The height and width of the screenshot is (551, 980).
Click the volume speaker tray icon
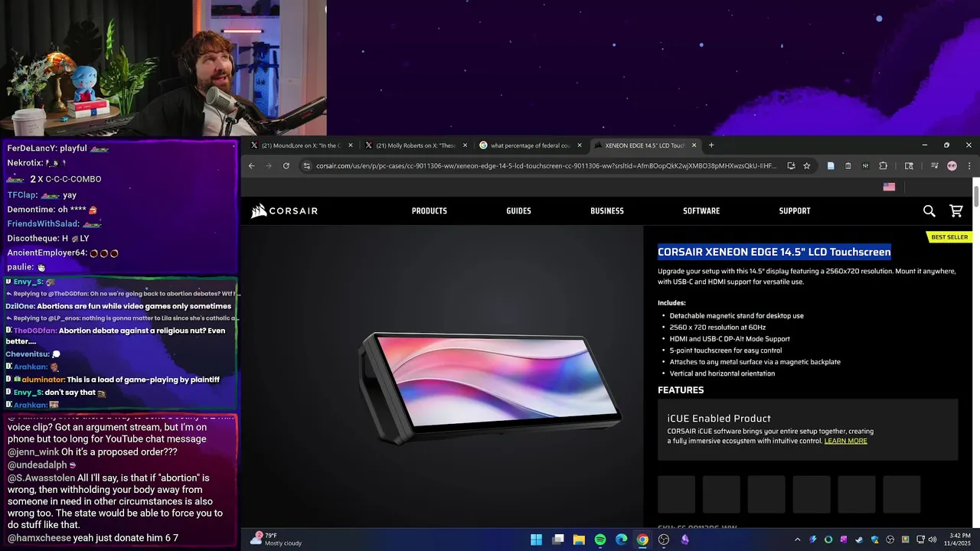[933, 540]
